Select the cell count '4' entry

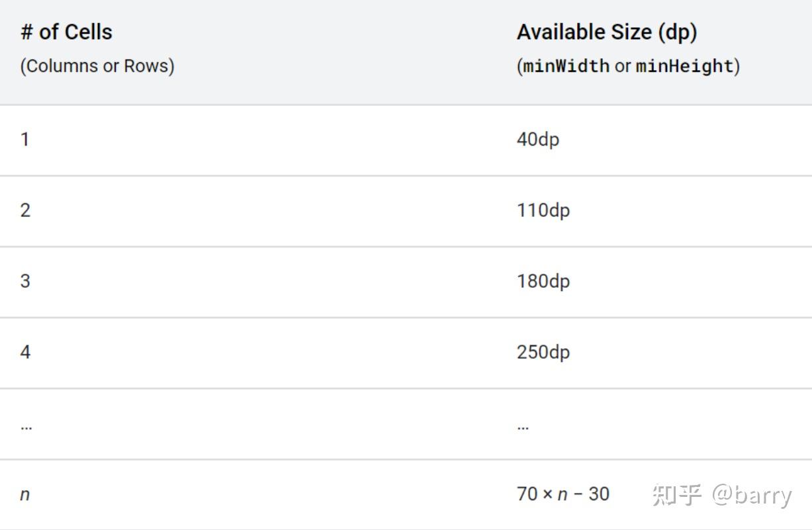pyautogui.click(x=25, y=352)
